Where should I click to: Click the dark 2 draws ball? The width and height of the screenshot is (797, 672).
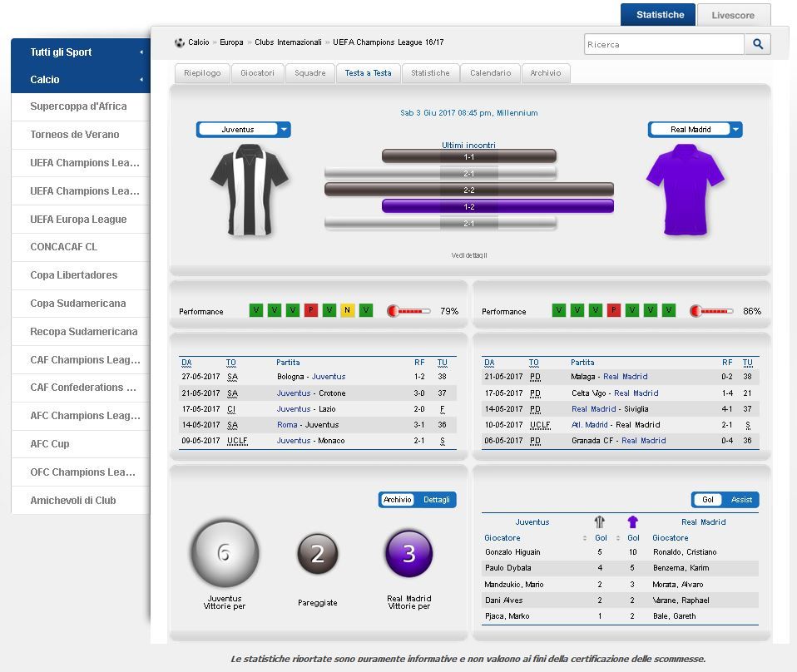click(318, 554)
